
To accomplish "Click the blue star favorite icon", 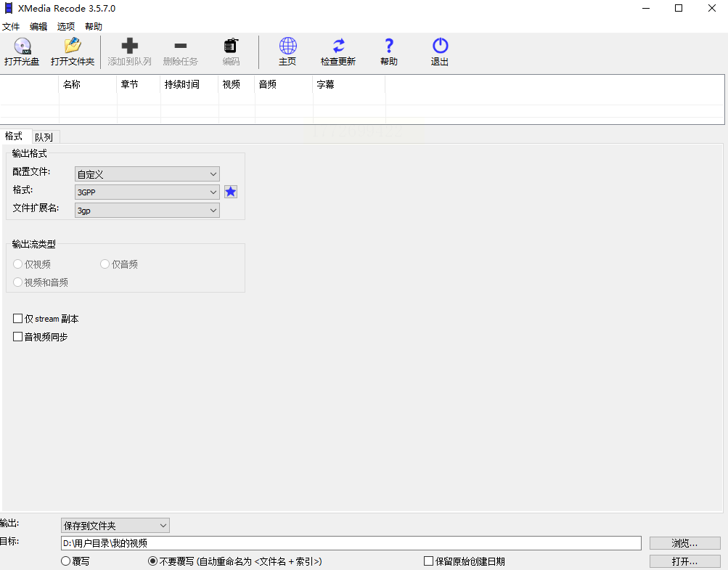I will coord(231,192).
